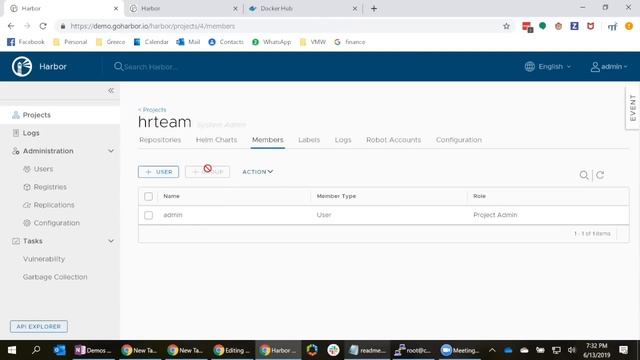Open the ACTION dropdown menu

[x=258, y=172]
